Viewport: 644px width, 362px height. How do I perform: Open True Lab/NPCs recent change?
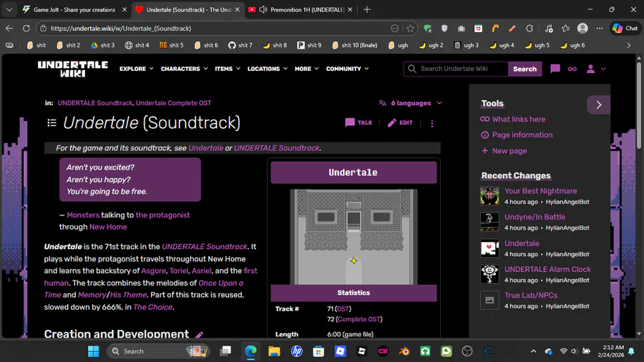(531, 295)
